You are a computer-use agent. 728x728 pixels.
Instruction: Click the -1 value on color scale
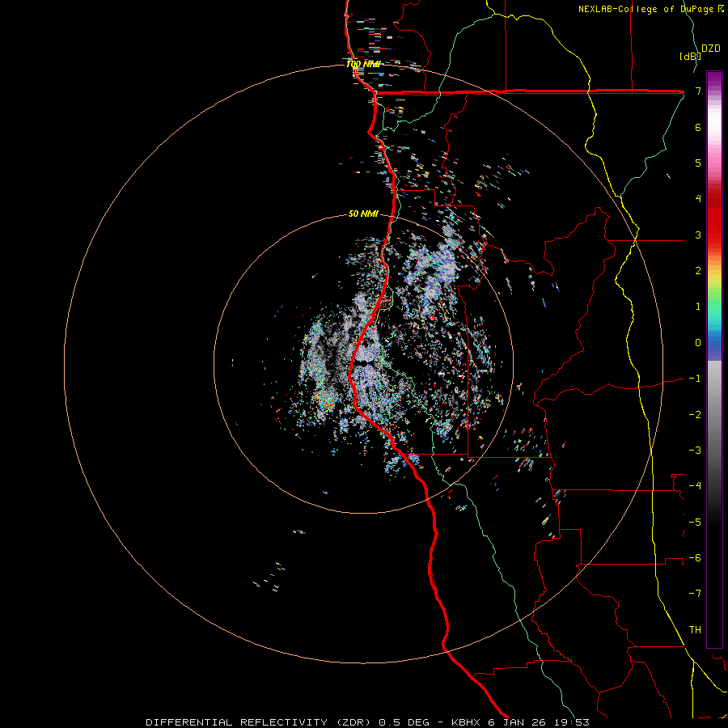695,379
